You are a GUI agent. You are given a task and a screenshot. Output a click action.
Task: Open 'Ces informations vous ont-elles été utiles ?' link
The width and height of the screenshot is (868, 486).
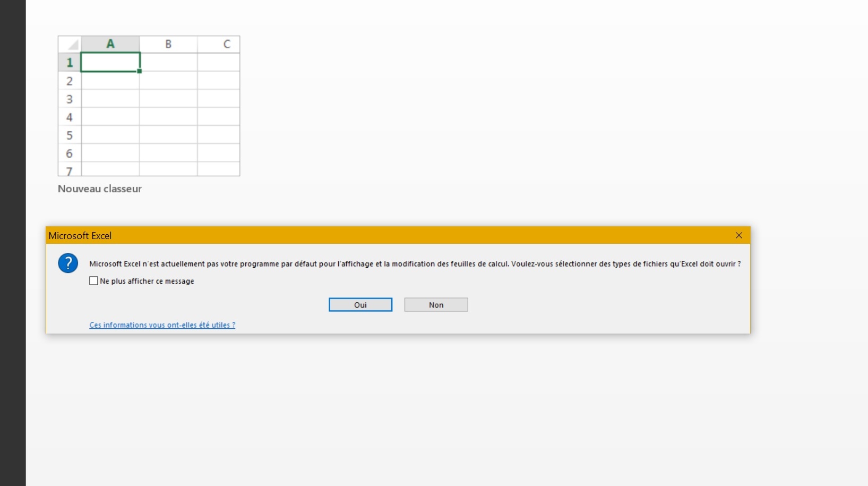tap(162, 325)
